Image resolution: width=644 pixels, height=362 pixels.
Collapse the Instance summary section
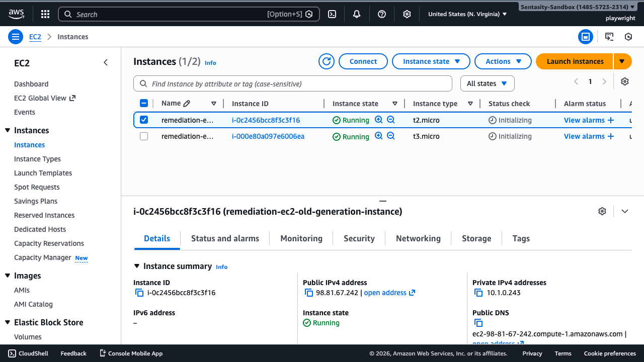pos(137,266)
